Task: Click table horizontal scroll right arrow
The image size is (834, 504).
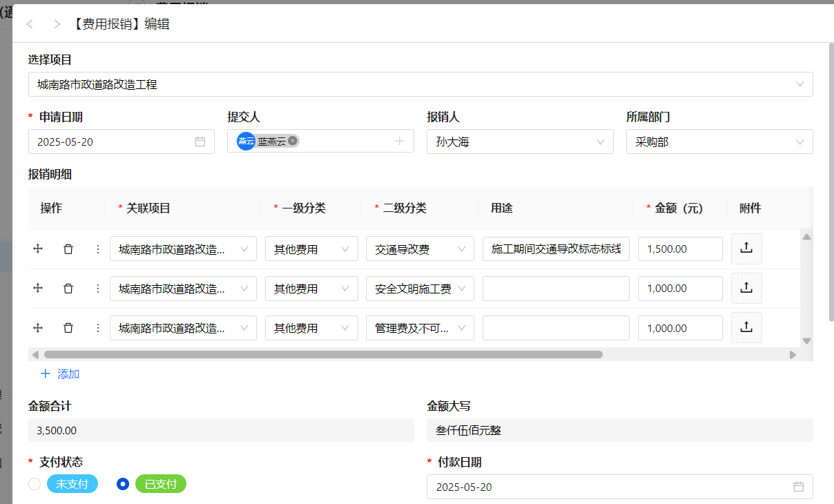Action: (793, 354)
